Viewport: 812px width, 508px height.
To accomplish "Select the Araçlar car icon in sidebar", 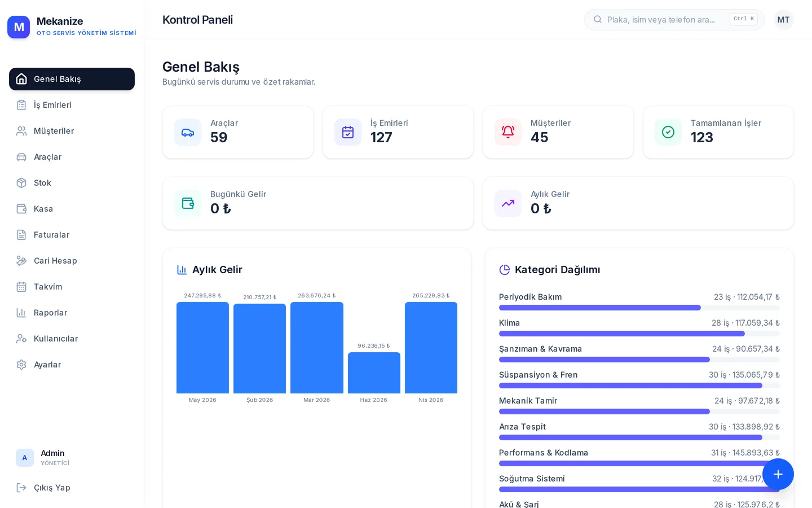I will (x=21, y=157).
